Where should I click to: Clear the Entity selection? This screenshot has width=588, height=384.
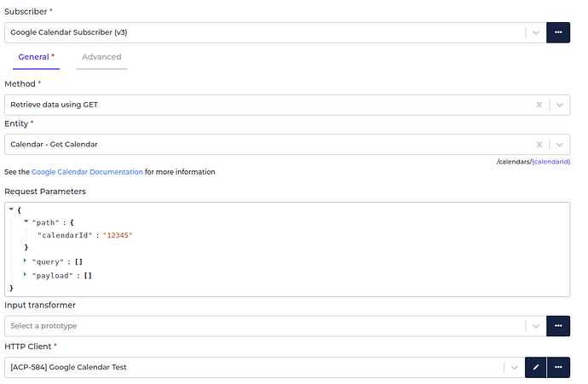(x=539, y=145)
